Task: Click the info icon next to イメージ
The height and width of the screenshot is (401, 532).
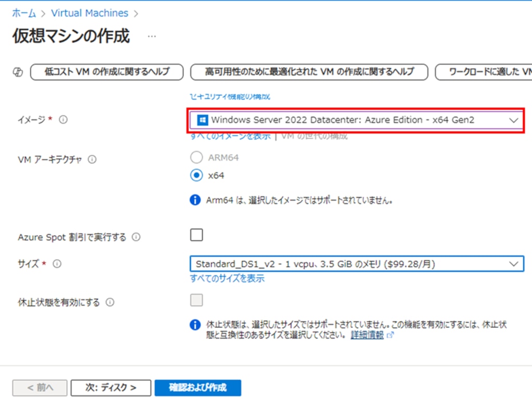Action: (63, 119)
